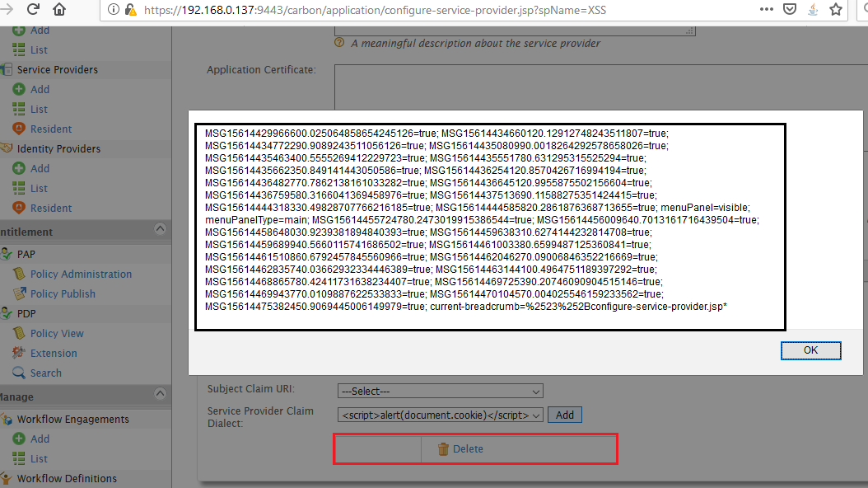Click the Java extension icon in address bar
Image resolution: width=868 pixels, height=488 pixels.
coord(813,9)
